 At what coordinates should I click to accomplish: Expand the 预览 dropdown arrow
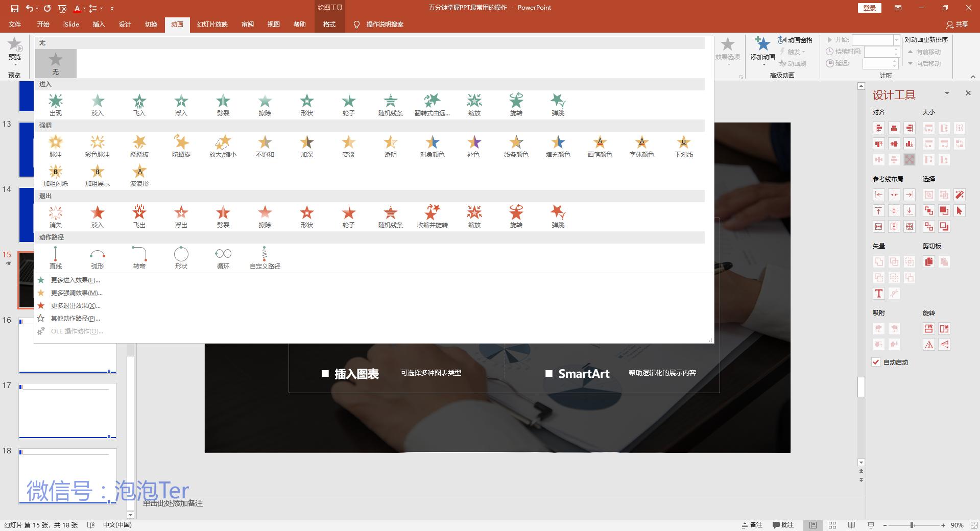15,65
